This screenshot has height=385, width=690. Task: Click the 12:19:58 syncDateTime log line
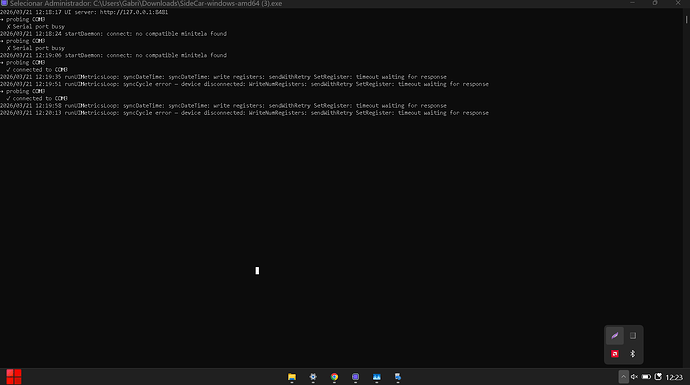(x=223, y=106)
